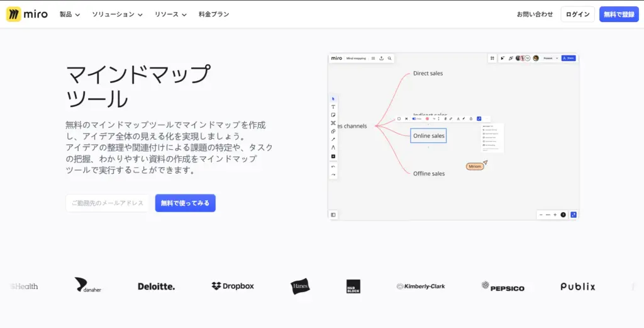Click the ログイン button

[577, 14]
